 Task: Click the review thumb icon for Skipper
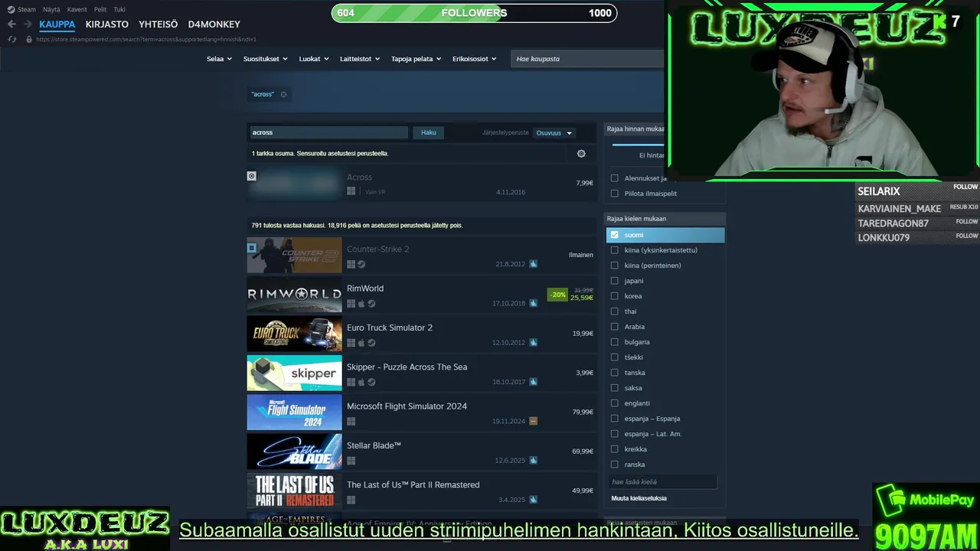click(x=533, y=382)
